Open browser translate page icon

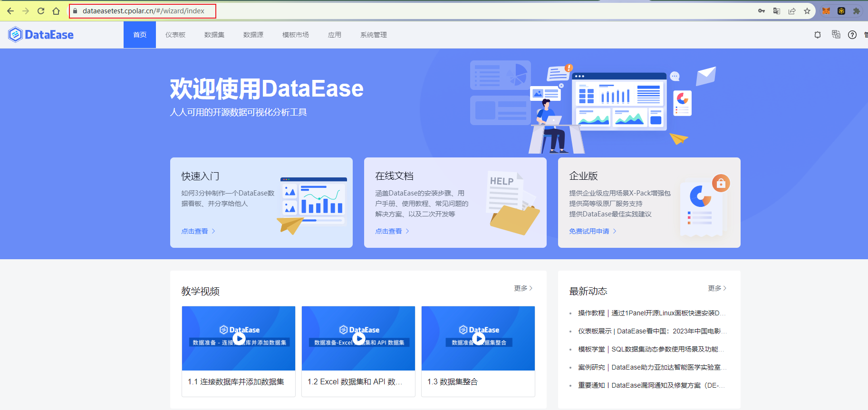tap(777, 11)
